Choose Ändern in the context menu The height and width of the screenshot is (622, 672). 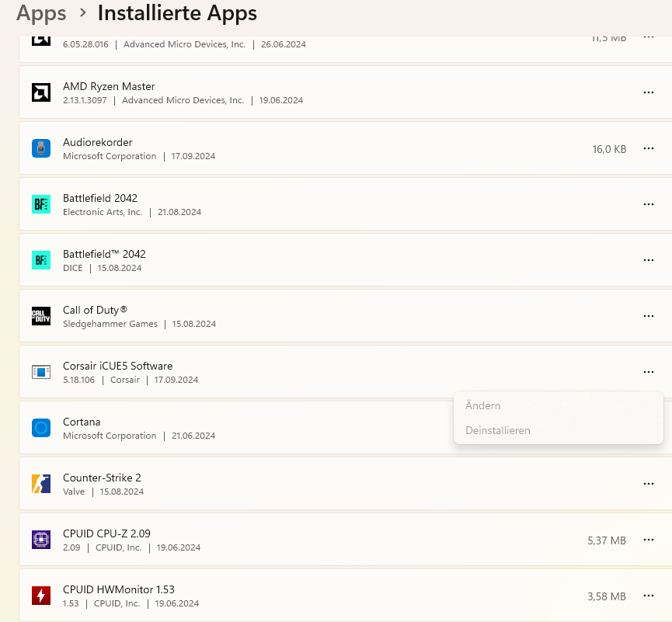tap(559, 405)
